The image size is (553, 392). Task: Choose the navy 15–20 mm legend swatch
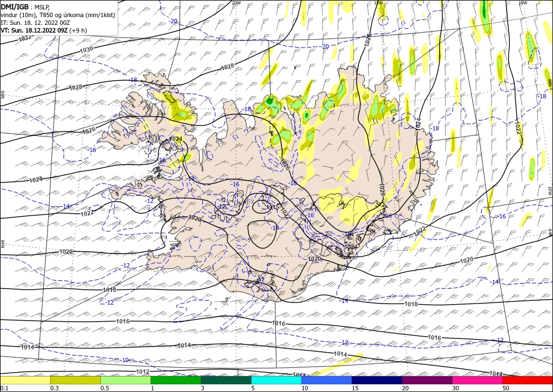tap(377, 380)
